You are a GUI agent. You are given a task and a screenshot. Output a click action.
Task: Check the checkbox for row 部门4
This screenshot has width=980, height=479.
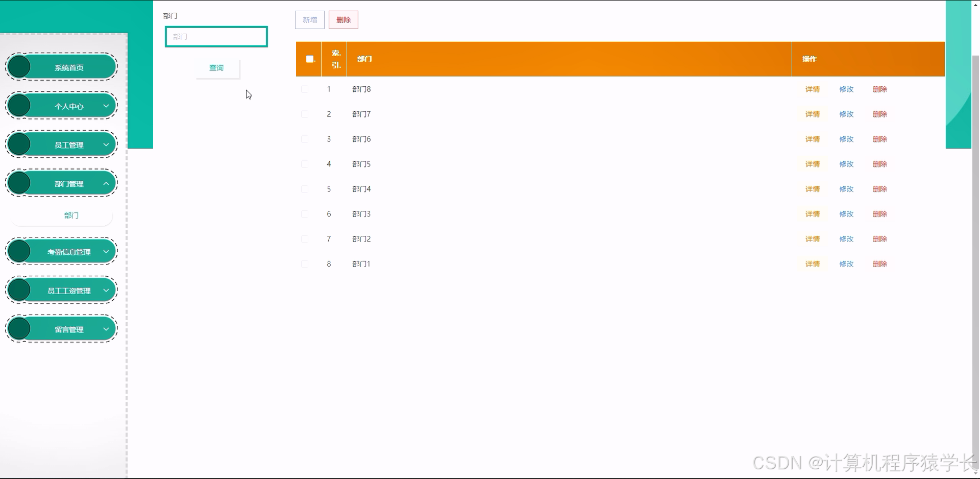coord(305,189)
